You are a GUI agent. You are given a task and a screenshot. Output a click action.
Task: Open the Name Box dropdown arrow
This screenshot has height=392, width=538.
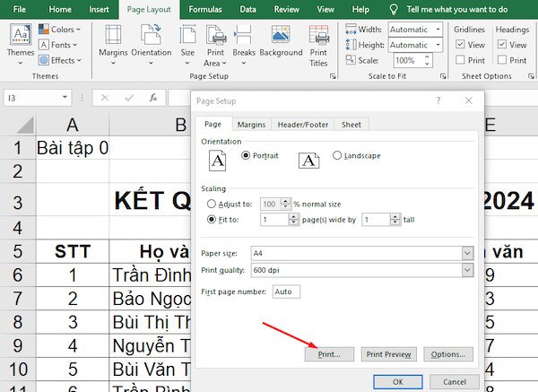click(65, 98)
